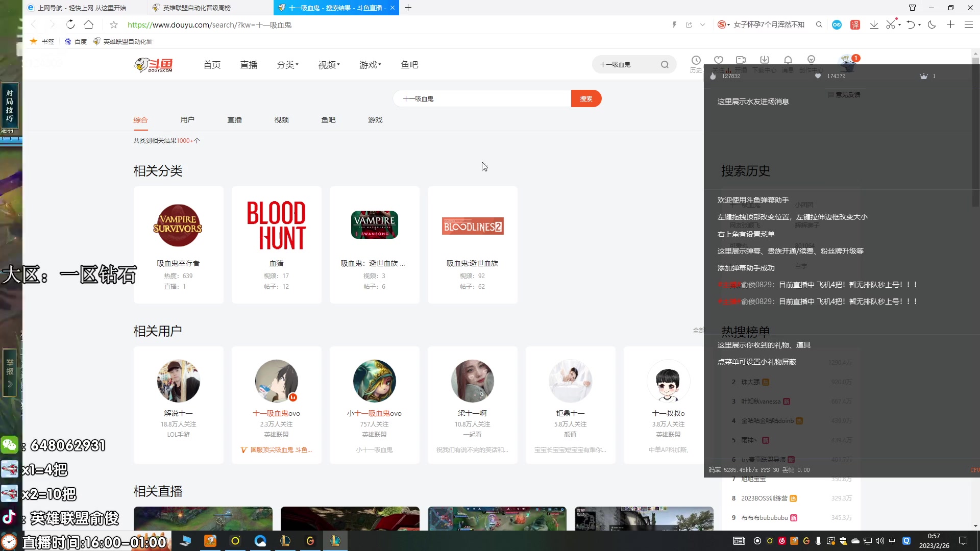Go to the browser home page icon
This screenshot has height=551, width=980.
pyautogui.click(x=89, y=24)
